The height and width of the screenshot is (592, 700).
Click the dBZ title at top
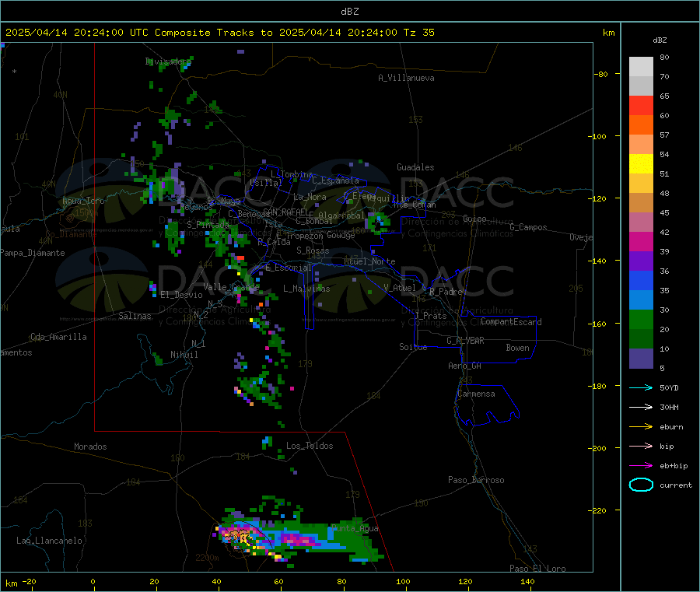[x=349, y=12]
